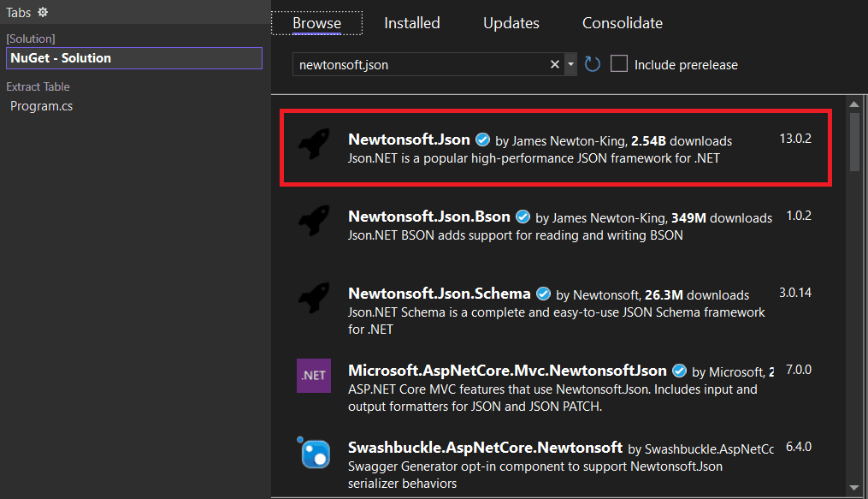
Task: Click the rocket icon for Newtonsoft.Json.Schema
Action: click(x=313, y=296)
